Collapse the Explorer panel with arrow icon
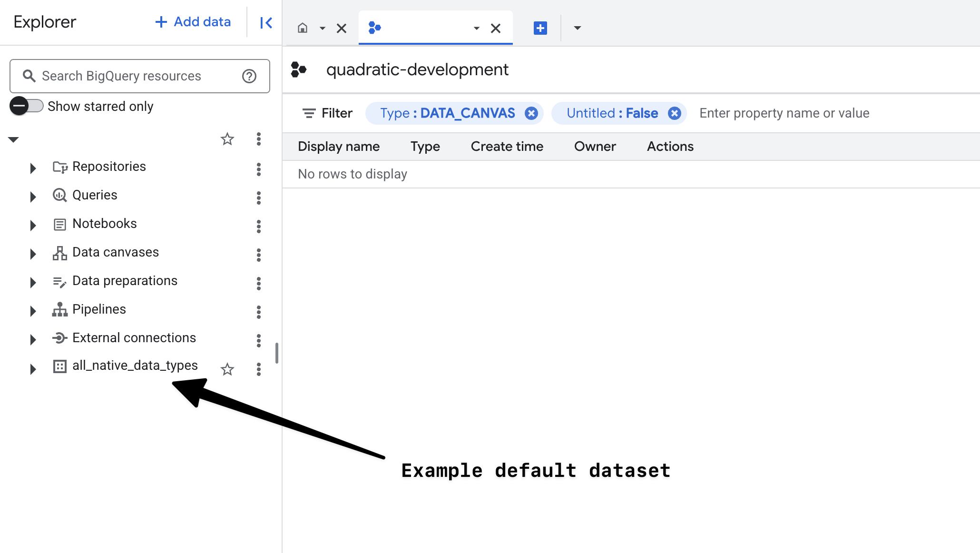980x553 pixels. (x=266, y=22)
